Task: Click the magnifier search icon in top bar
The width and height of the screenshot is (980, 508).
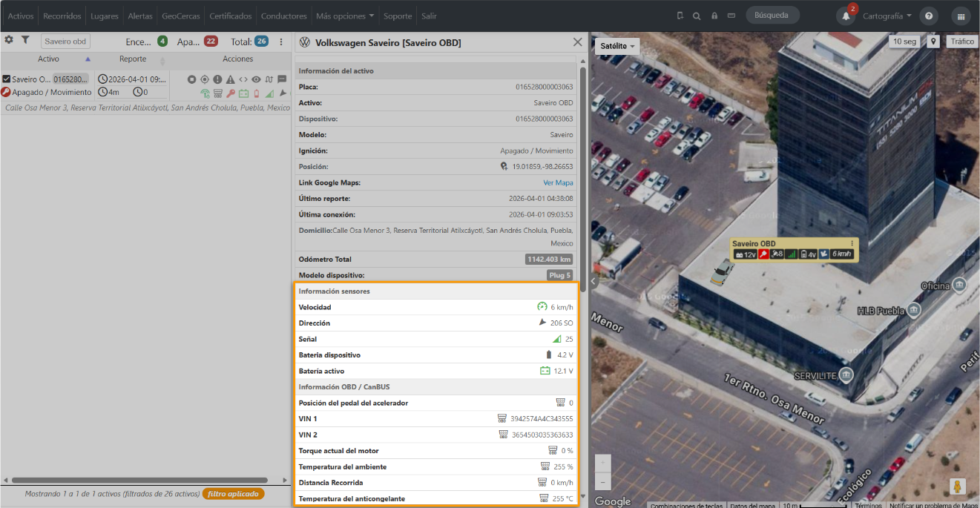Action: (x=697, y=16)
